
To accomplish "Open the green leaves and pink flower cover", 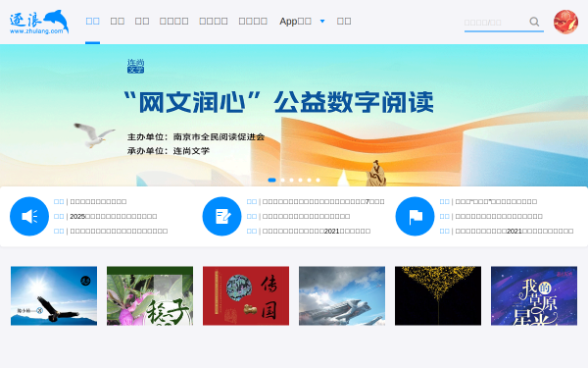I will click(150, 296).
